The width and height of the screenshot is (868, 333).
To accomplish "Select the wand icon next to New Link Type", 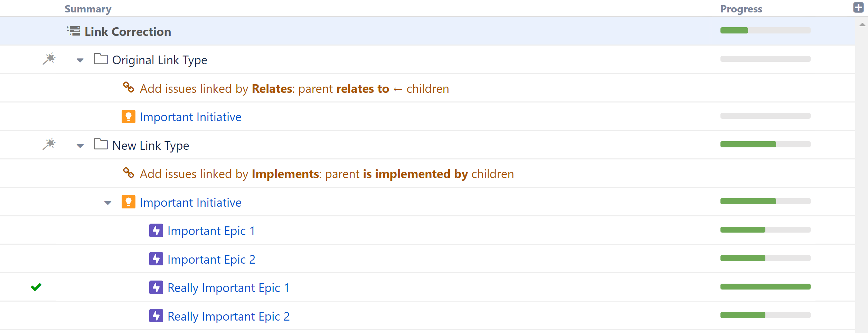I will (x=48, y=144).
